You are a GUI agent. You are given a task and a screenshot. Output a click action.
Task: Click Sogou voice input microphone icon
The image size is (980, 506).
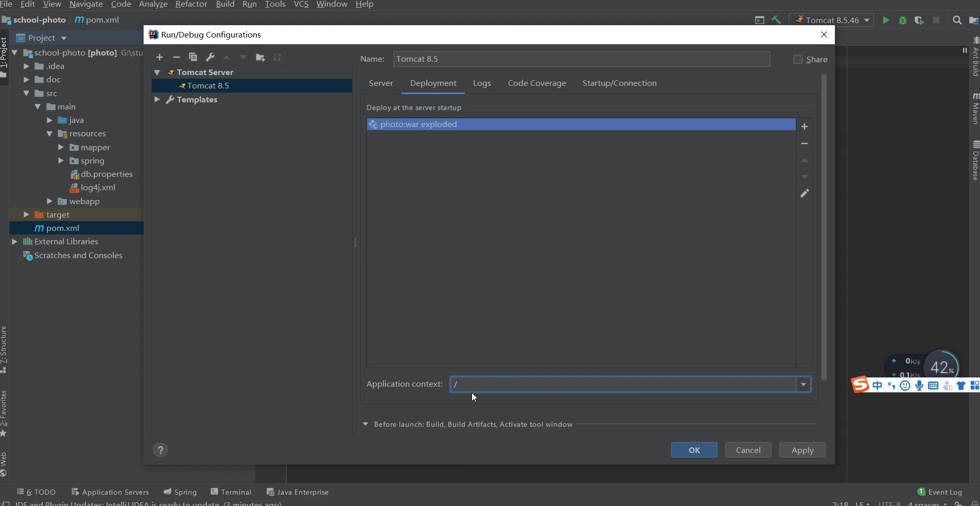[x=919, y=386]
